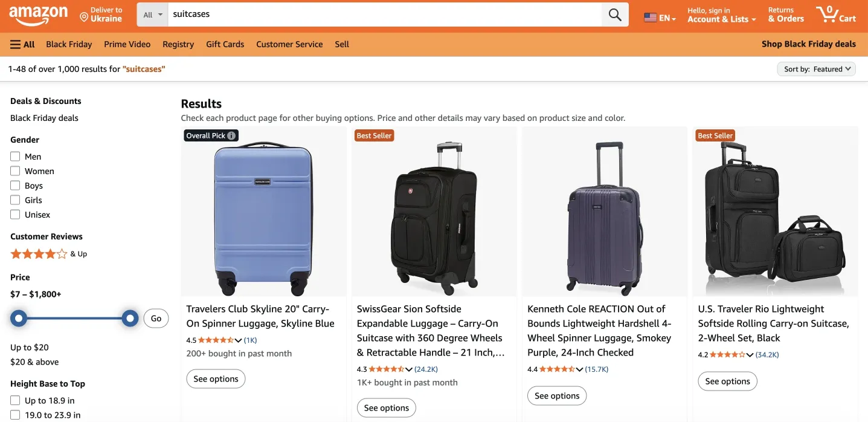Click the Best Seller badge on SwissGear suitcase
This screenshot has height=422, width=868.
[373, 135]
